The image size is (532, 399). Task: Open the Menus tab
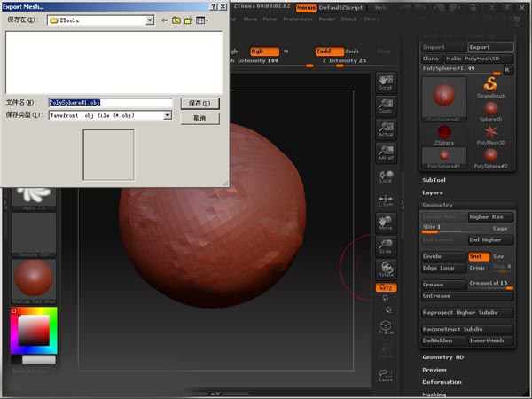coord(306,7)
